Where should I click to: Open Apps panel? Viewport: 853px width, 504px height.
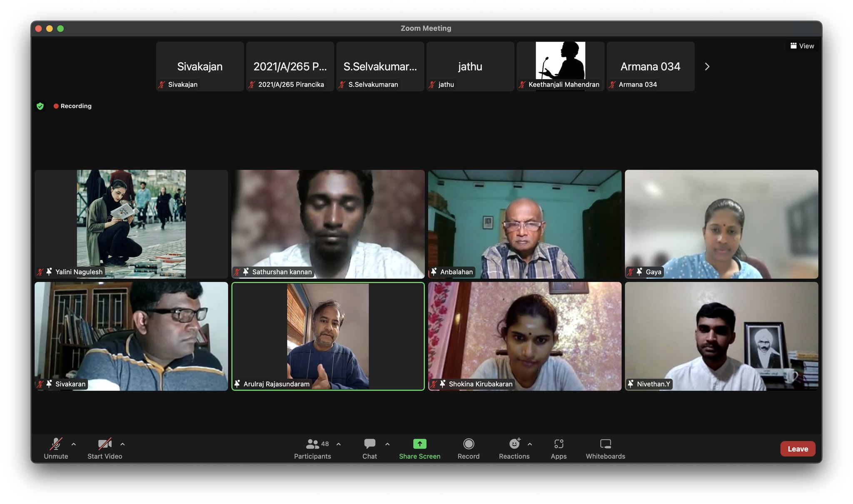[559, 449]
